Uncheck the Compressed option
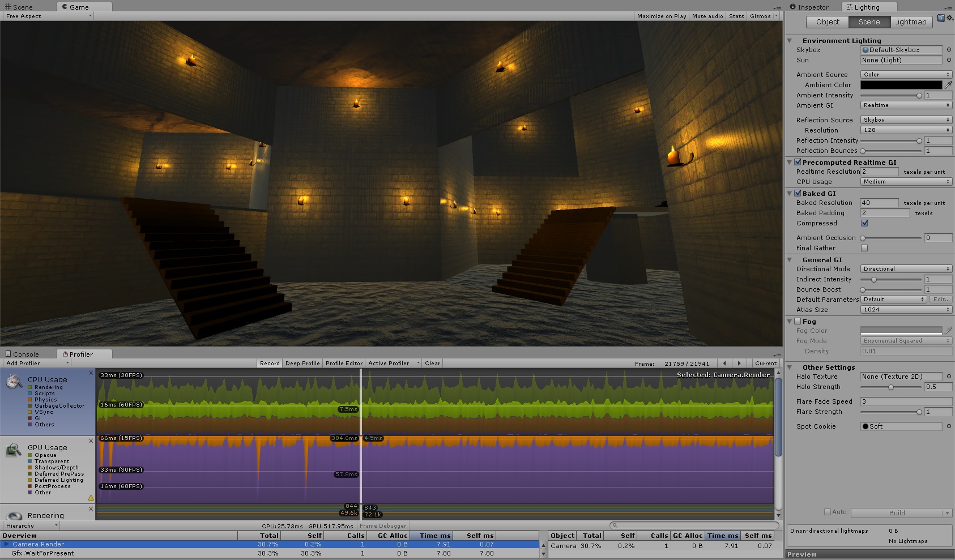 point(864,223)
